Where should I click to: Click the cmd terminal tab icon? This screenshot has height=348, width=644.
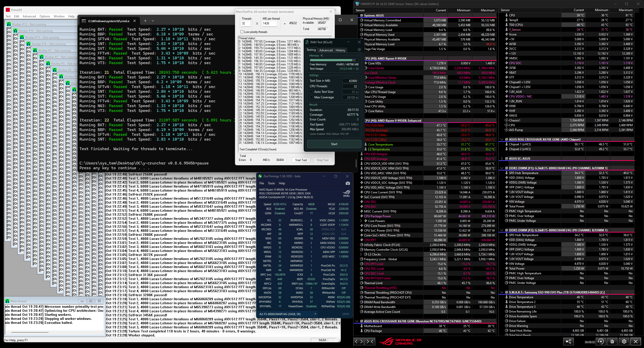click(84, 21)
